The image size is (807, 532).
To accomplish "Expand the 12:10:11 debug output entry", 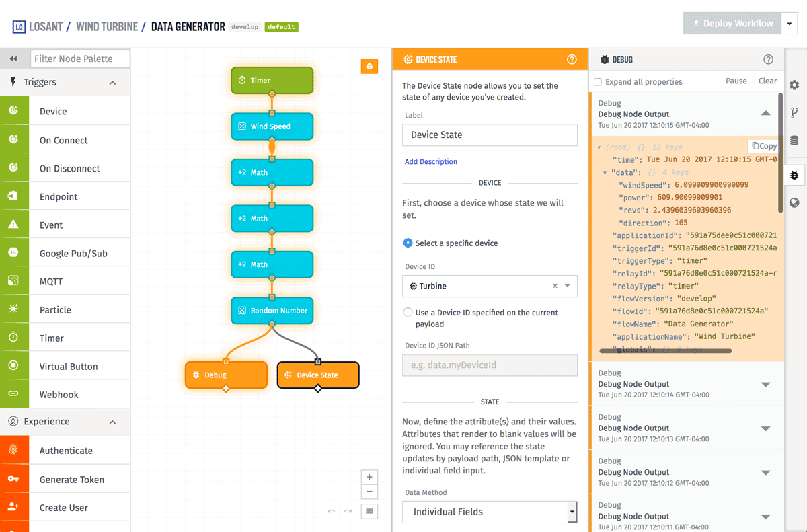I will click(x=765, y=517).
